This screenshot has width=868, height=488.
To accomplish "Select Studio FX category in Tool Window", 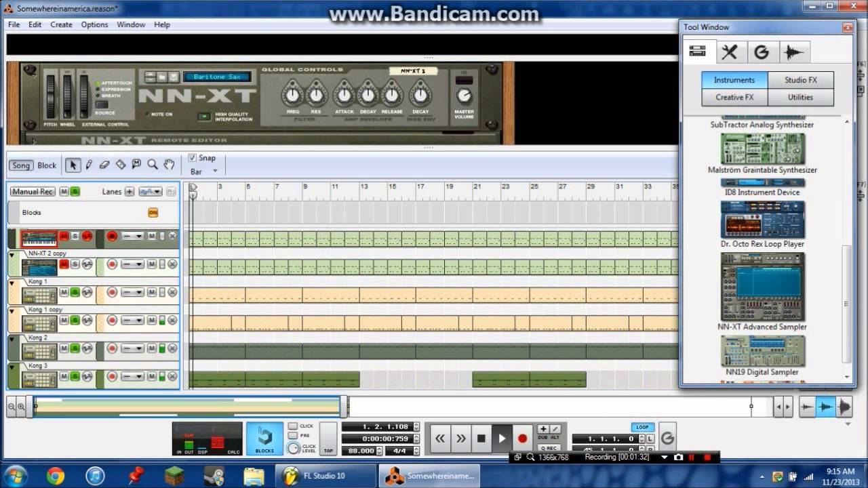I will 801,80.
